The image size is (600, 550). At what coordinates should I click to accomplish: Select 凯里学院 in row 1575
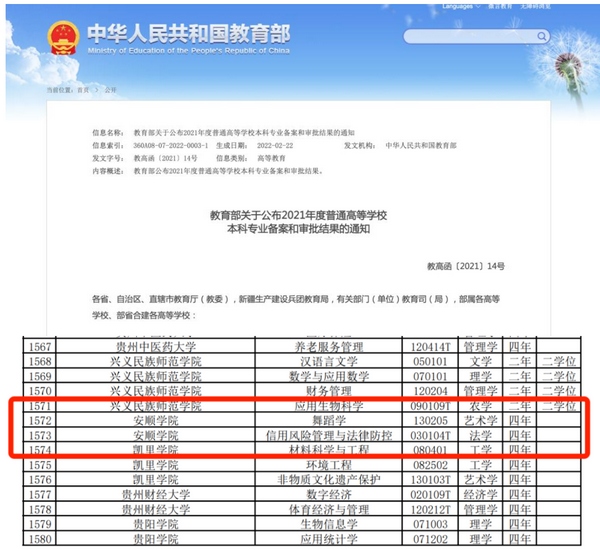156,465
